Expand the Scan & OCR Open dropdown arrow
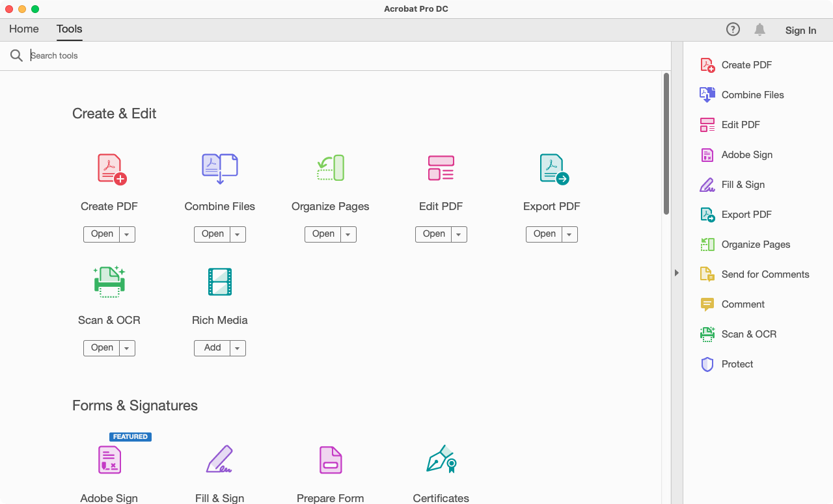Viewport: 833px width, 504px height. point(127,348)
